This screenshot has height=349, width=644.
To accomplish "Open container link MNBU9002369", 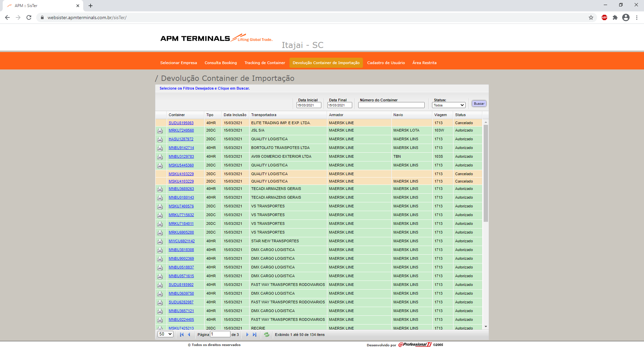I will tap(181, 258).
